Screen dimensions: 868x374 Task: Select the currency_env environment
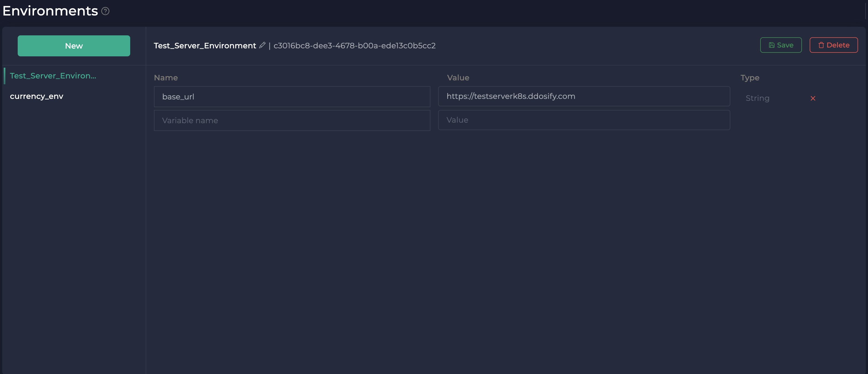coord(37,96)
